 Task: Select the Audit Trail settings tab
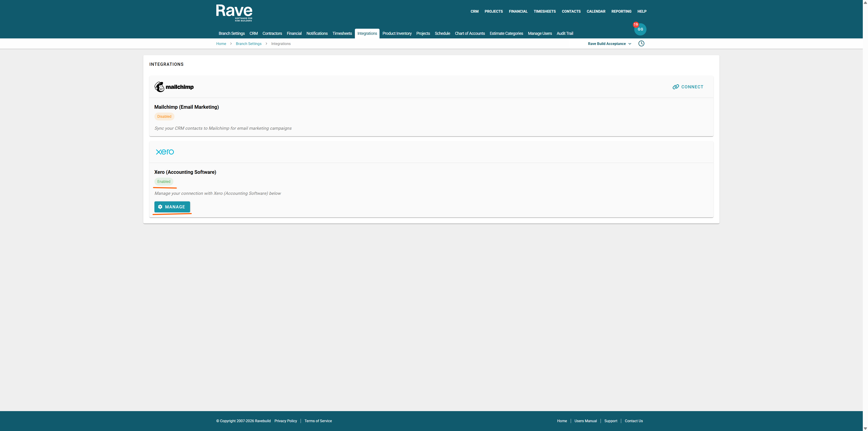point(565,33)
